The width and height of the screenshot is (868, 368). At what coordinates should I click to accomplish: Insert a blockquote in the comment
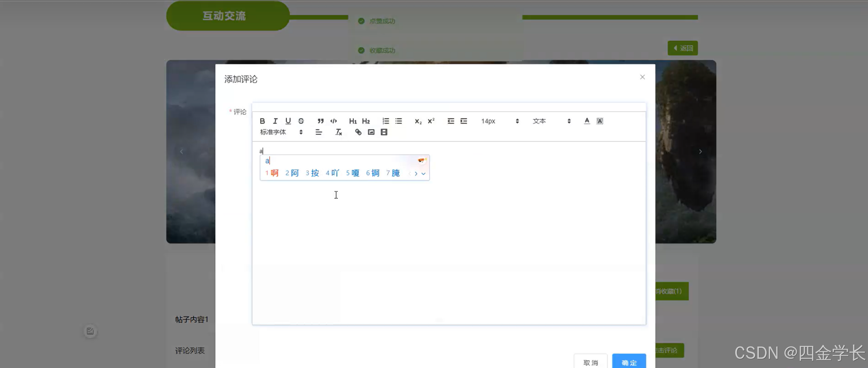pos(320,121)
